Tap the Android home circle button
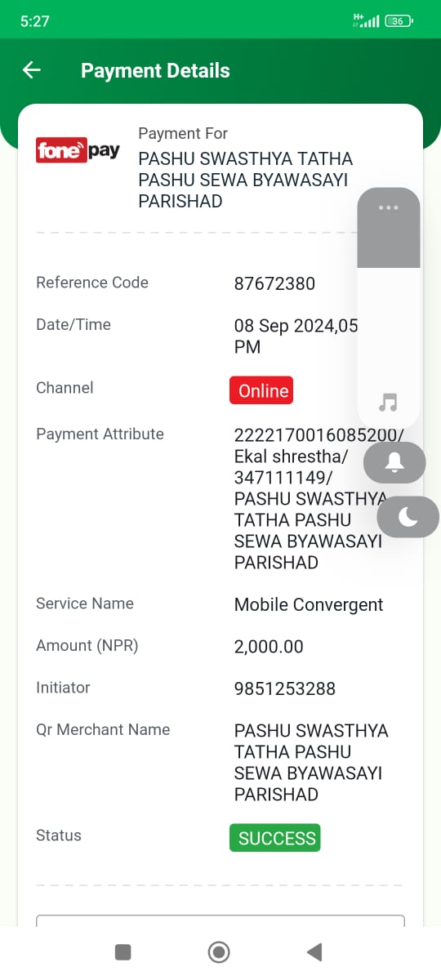 pos(219,951)
